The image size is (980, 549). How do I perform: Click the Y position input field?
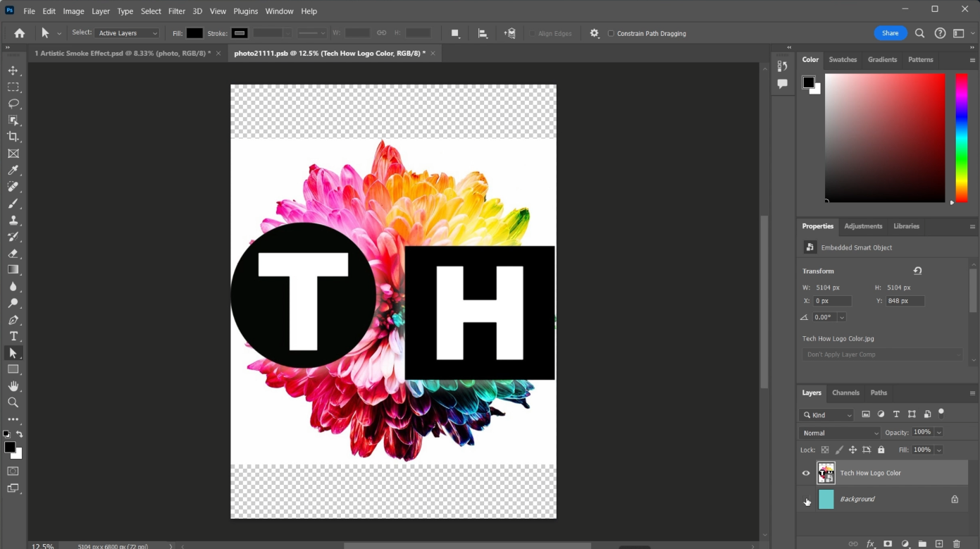pos(905,301)
